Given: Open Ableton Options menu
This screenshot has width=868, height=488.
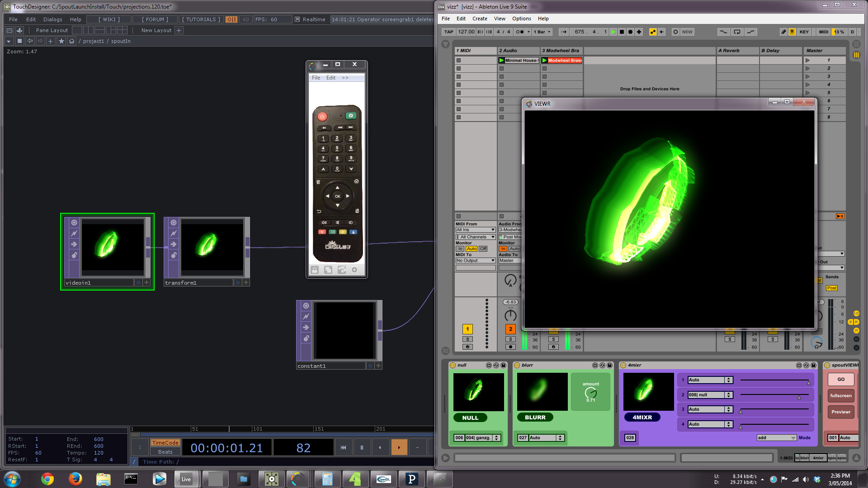Looking at the screenshot, I should pyautogui.click(x=522, y=19).
